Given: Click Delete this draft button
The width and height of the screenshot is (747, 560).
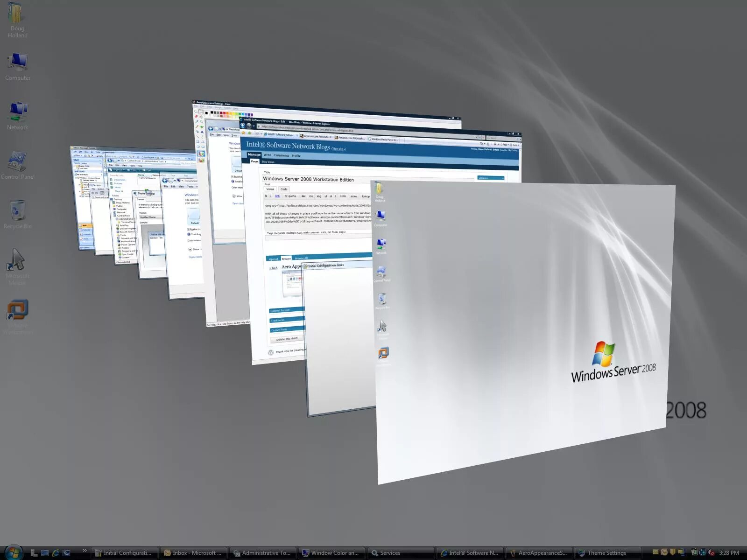Looking at the screenshot, I should pyautogui.click(x=287, y=339).
